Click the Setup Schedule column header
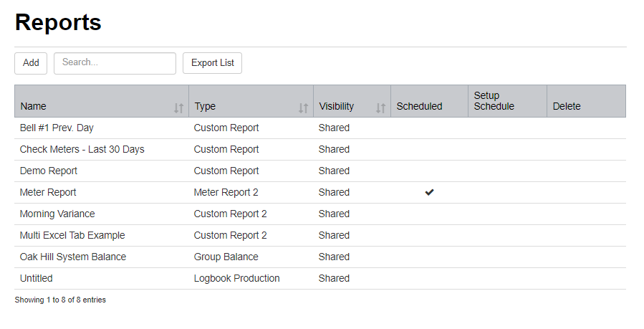 pyautogui.click(x=494, y=101)
